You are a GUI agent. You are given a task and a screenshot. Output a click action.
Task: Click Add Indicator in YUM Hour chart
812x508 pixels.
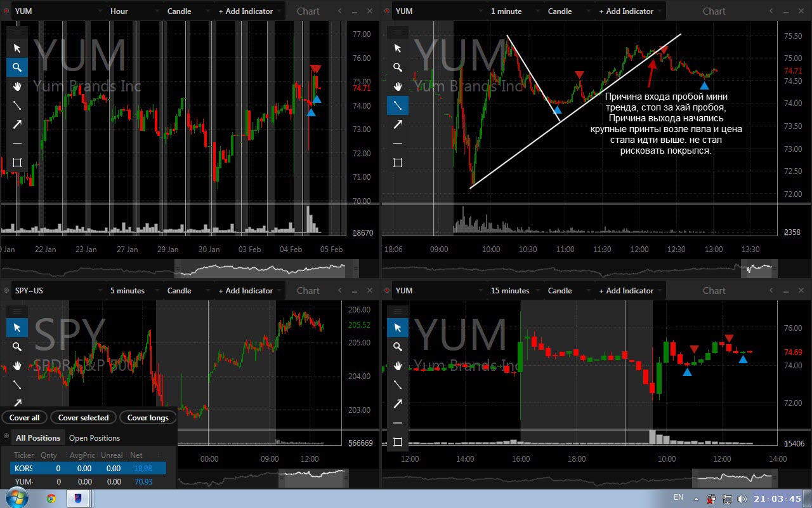coord(249,11)
